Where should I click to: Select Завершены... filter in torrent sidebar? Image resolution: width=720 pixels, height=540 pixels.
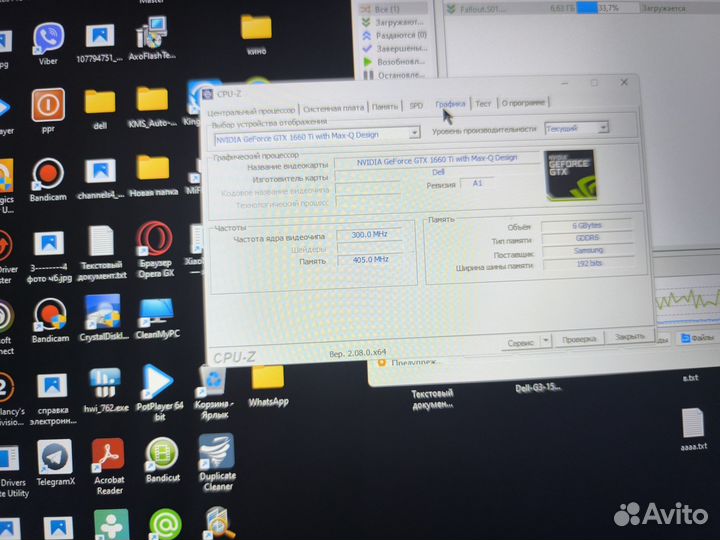click(395, 48)
